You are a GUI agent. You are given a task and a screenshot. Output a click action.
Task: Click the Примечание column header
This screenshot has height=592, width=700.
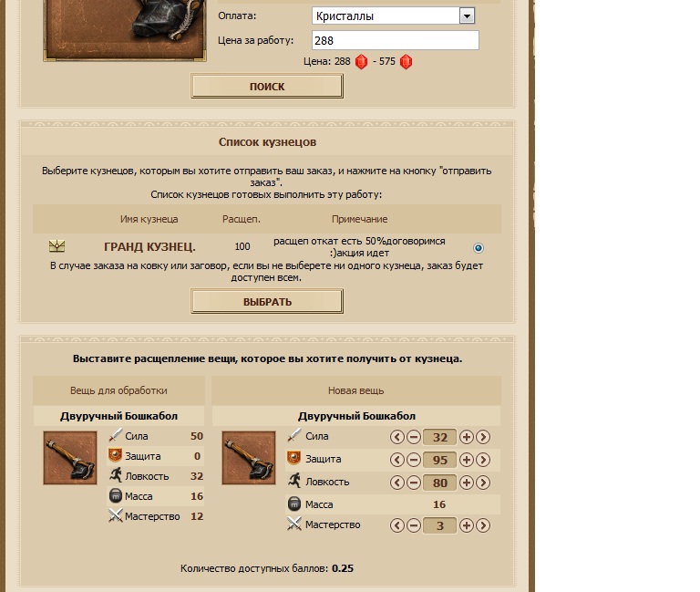pyautogui.click(x=359, y=219)
